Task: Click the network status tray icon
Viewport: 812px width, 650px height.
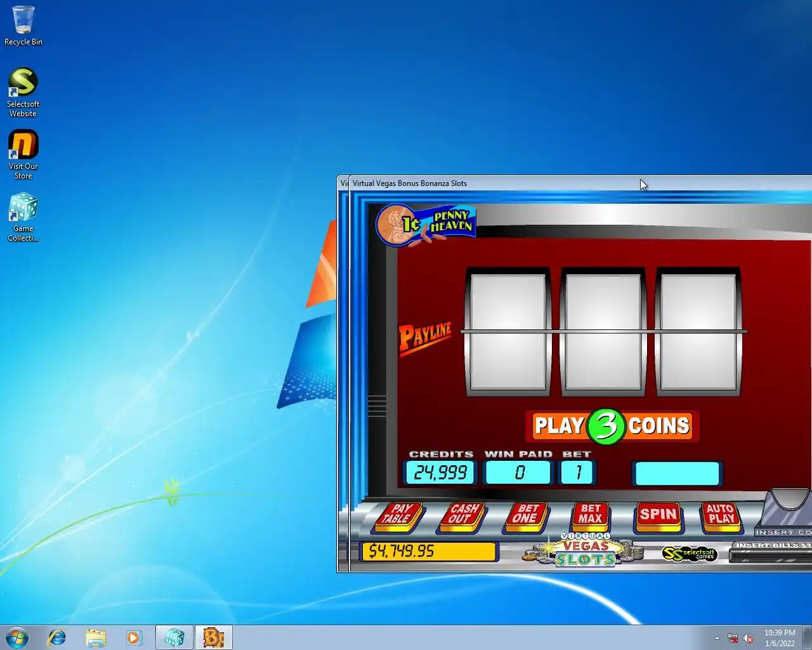Action: [733, 638]
